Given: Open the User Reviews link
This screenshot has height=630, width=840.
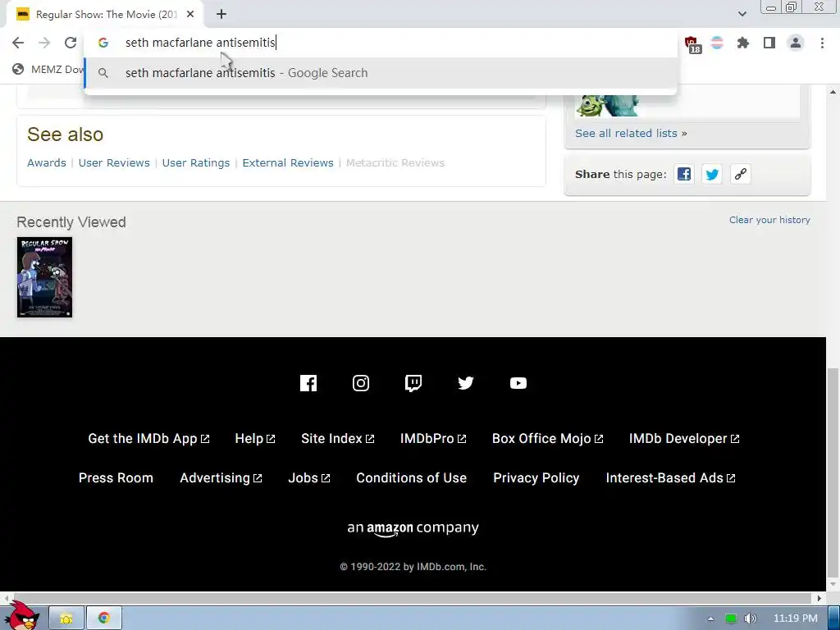Looking at the screenshot, I should [114, 163].
